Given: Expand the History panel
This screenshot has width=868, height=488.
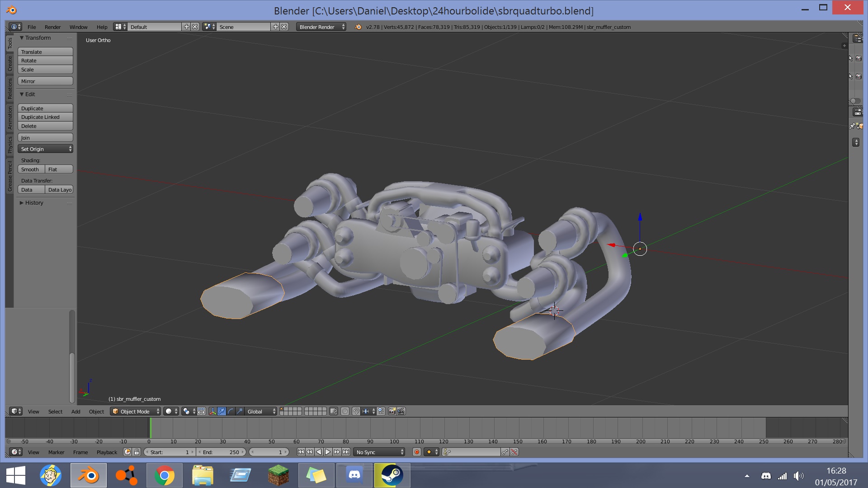Looking at the screenshot, I should point(22,202).
